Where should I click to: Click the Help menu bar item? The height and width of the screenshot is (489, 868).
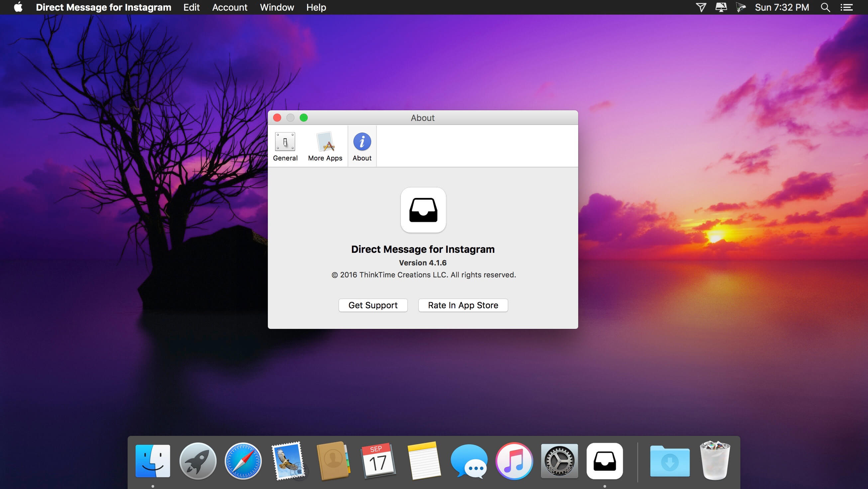click(316, 7)
